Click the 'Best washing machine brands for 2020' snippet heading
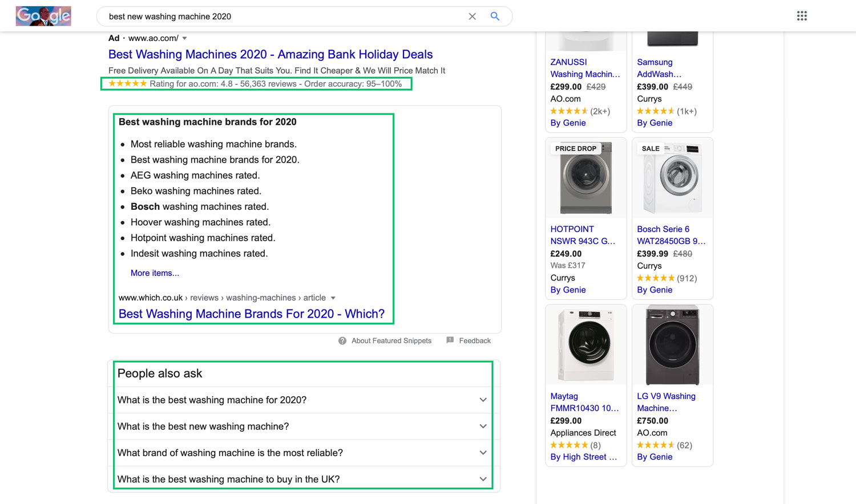 coord(208,122)
